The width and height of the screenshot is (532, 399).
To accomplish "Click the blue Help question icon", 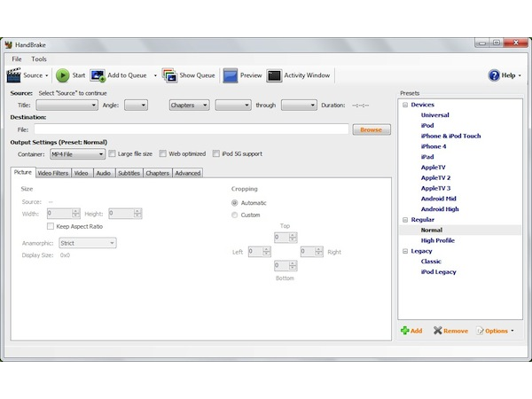I will pos(494,75).
